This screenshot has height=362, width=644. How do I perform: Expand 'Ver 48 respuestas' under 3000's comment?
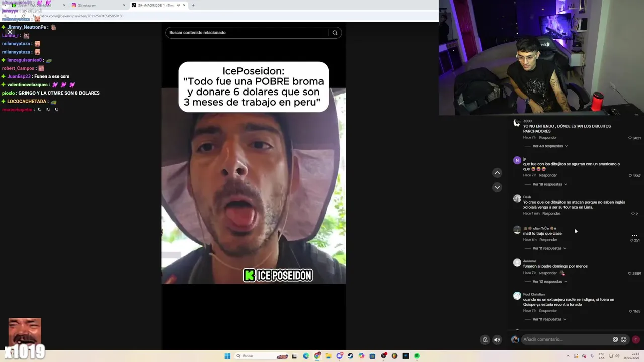pyautogui.click(x=550, y=146)
